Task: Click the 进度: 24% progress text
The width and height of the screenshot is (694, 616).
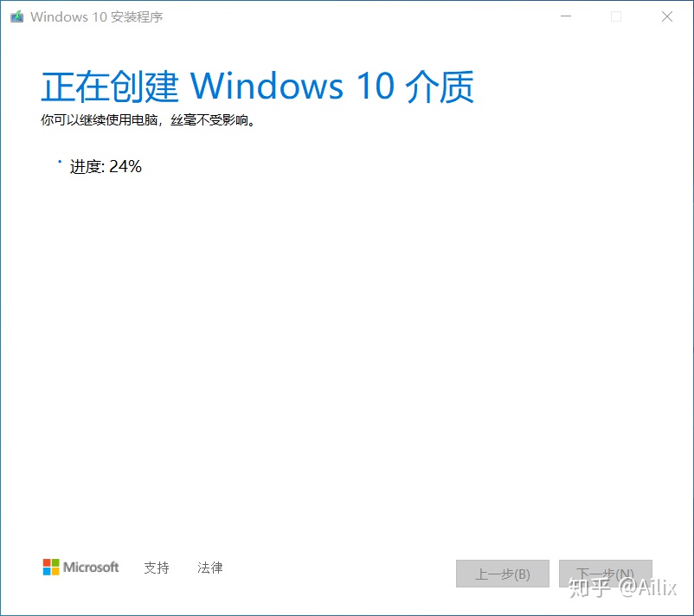Action: point(106,167)
